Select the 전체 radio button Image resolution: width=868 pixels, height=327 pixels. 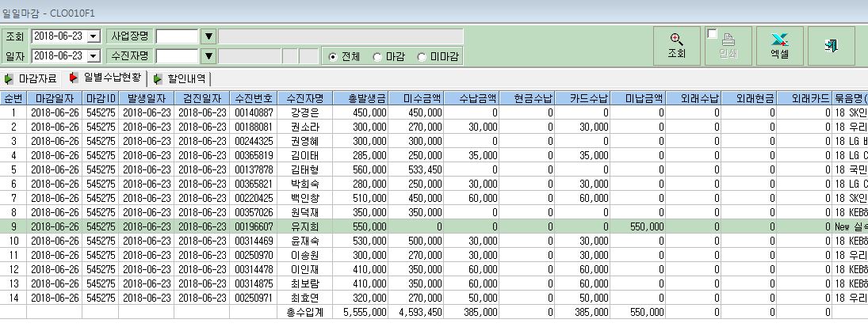333,56
